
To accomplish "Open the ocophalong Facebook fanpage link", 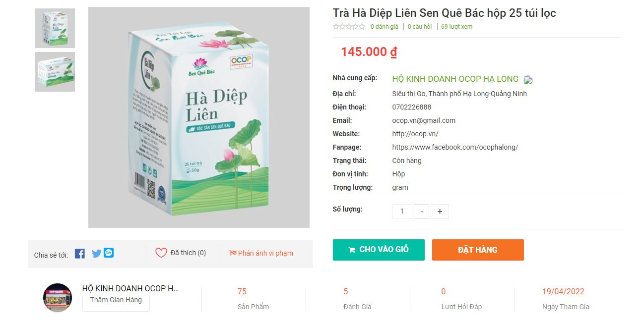I will point(455,147).
